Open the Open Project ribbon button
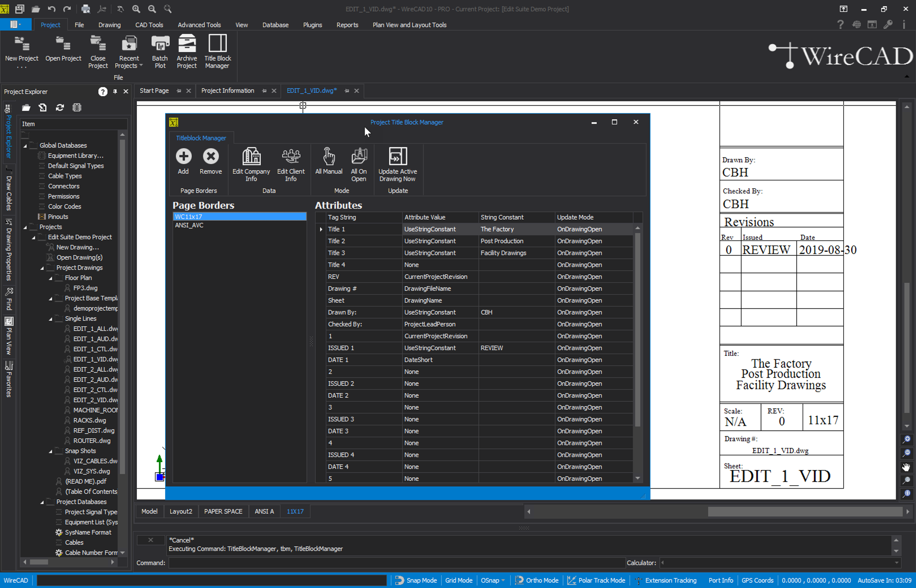 63,49
